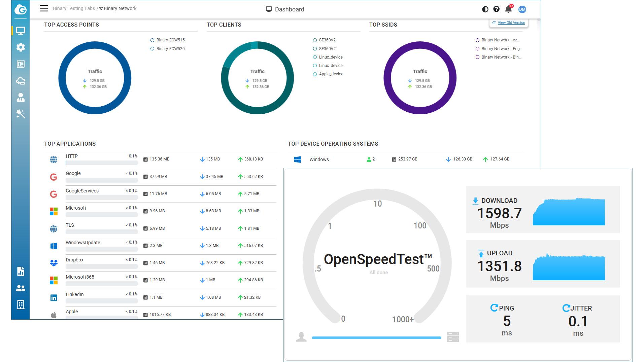644x362 pixels.
Task: Open the building organization sidebar icon
Action: tap(21, 305)
